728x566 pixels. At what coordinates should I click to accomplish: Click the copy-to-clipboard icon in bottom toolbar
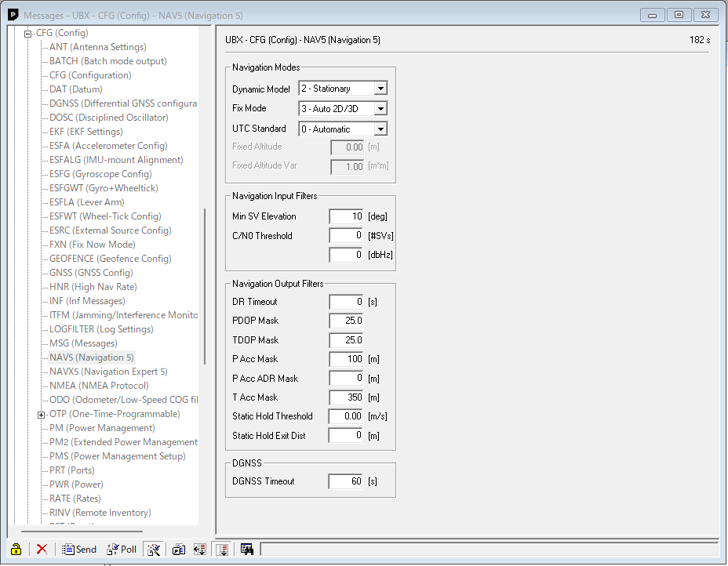click(x=179, y=550)
